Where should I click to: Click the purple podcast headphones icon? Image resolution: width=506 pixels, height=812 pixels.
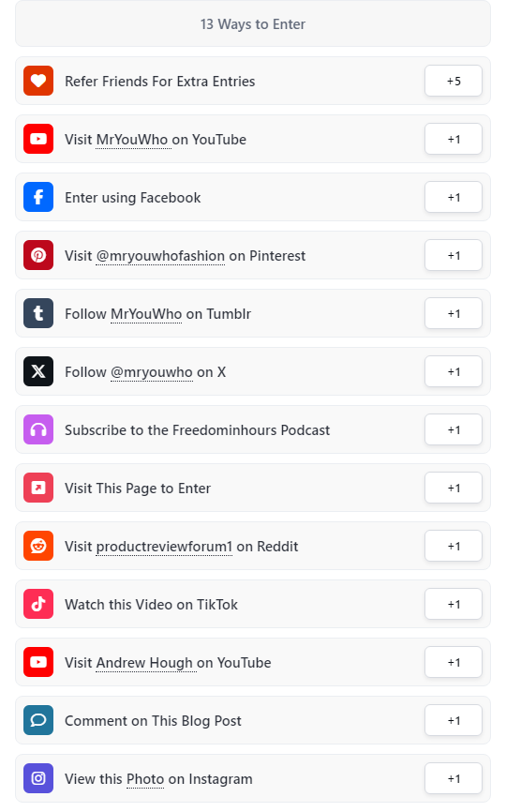pos(38,429)
